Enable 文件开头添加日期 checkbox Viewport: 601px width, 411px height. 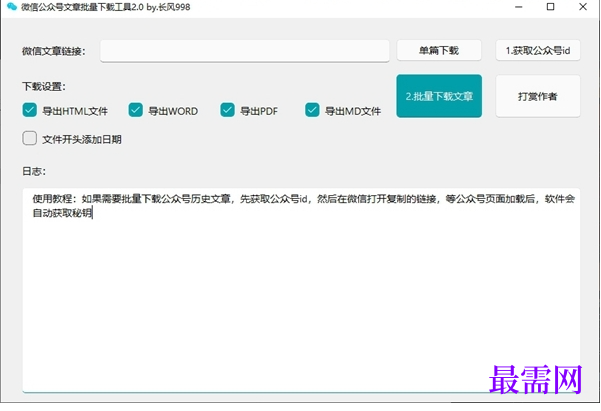[30, 138]
